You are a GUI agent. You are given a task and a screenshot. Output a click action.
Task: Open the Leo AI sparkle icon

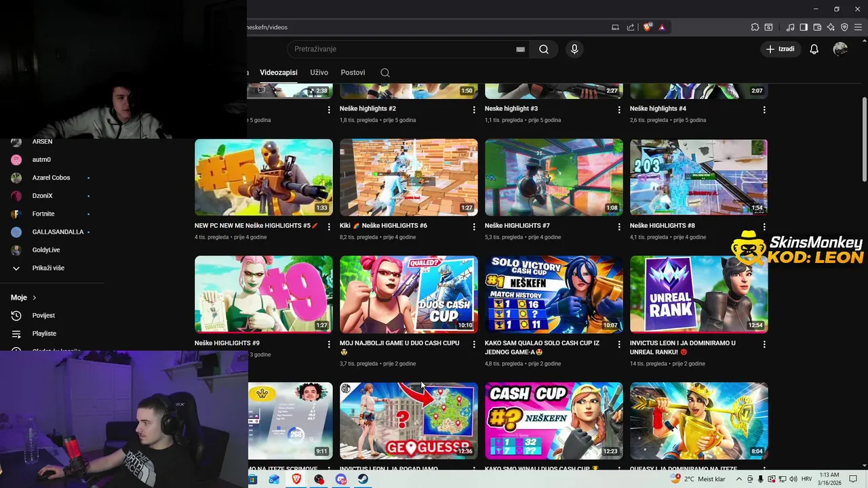(831, 27)
